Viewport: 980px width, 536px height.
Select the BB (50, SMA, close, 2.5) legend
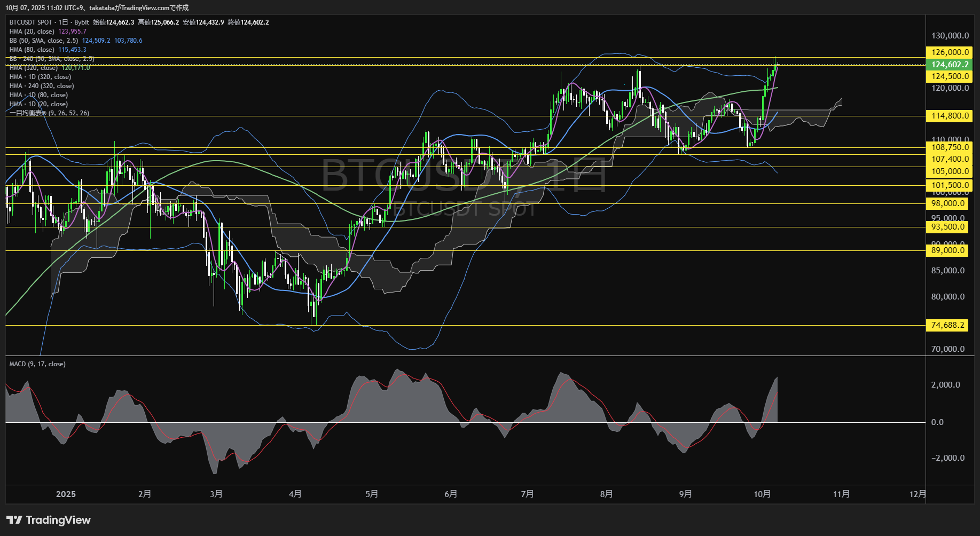pyautogui.click(x=44, y=41)
